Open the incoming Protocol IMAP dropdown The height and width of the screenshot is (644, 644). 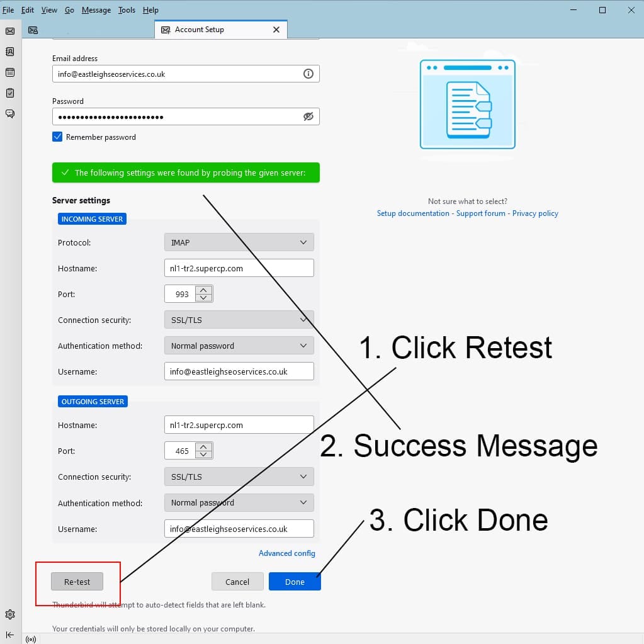[239, 242]
